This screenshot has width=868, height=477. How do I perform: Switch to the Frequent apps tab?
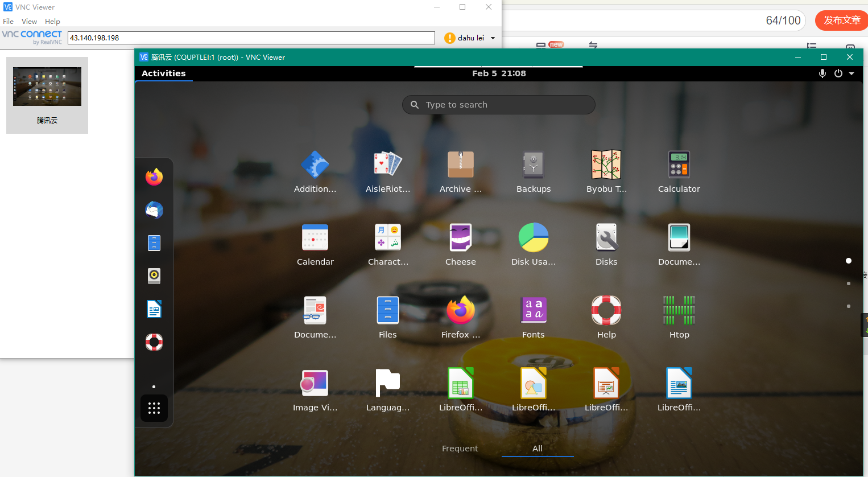(x=460, y=449)
